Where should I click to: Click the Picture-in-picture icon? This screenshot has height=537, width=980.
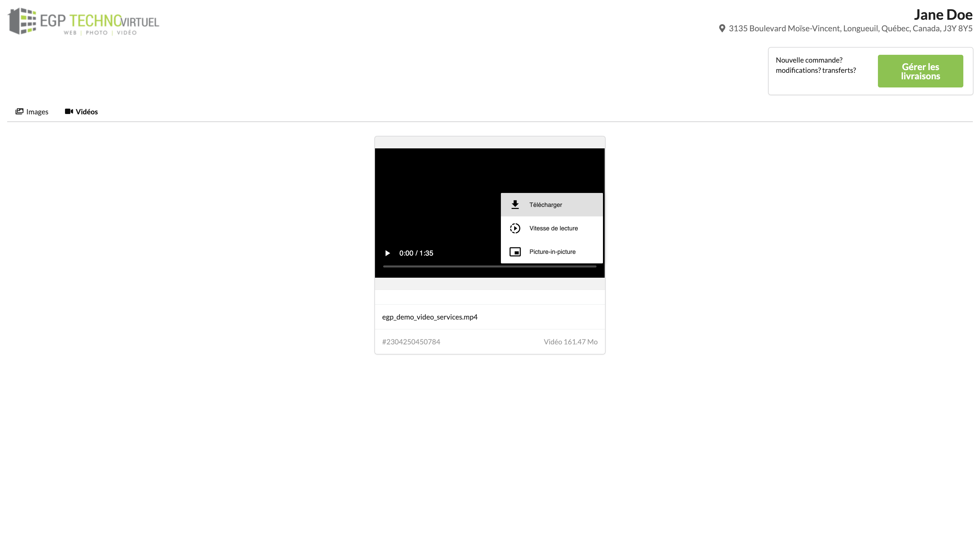coord(516,251)
